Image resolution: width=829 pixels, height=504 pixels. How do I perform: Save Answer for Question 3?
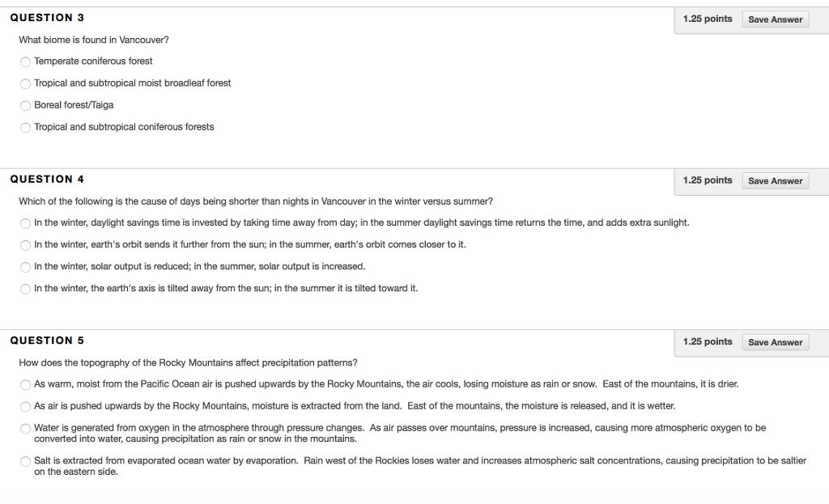[x=775, y=19]
